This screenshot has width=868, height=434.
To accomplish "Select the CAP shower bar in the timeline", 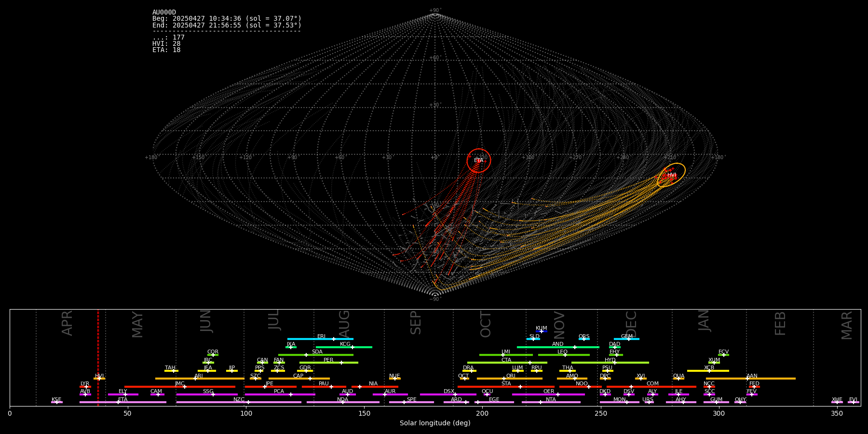I will tap(299, 379).
